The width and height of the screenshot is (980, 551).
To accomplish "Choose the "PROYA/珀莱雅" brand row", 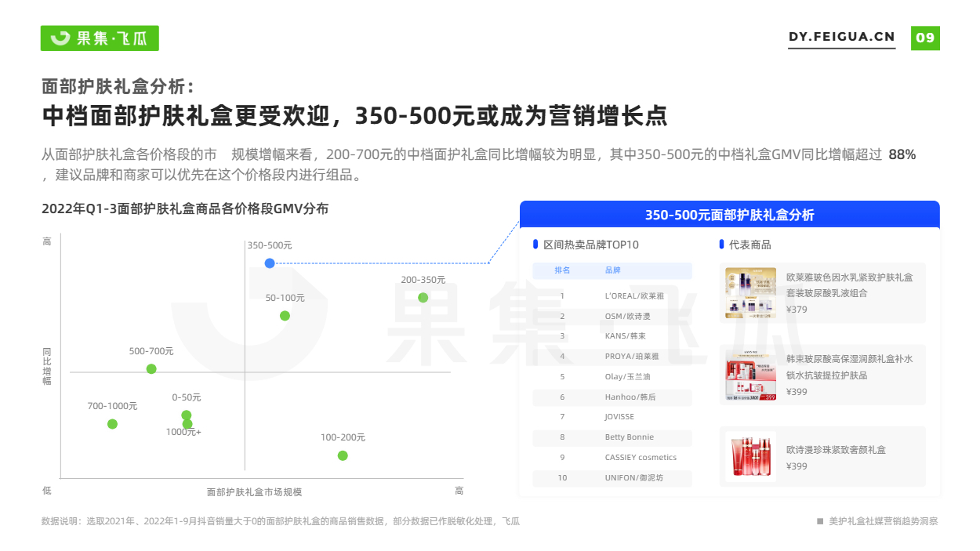I will click(x=612, y=357).
